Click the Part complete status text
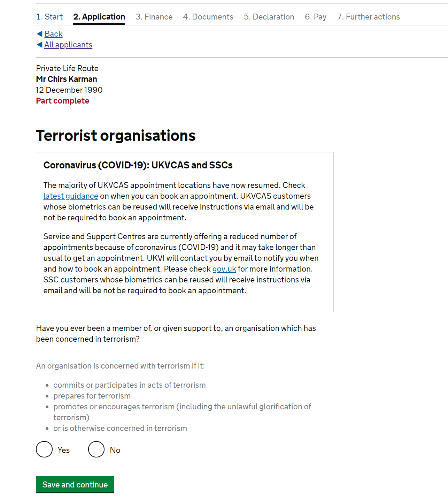 (x=63, y=101)
